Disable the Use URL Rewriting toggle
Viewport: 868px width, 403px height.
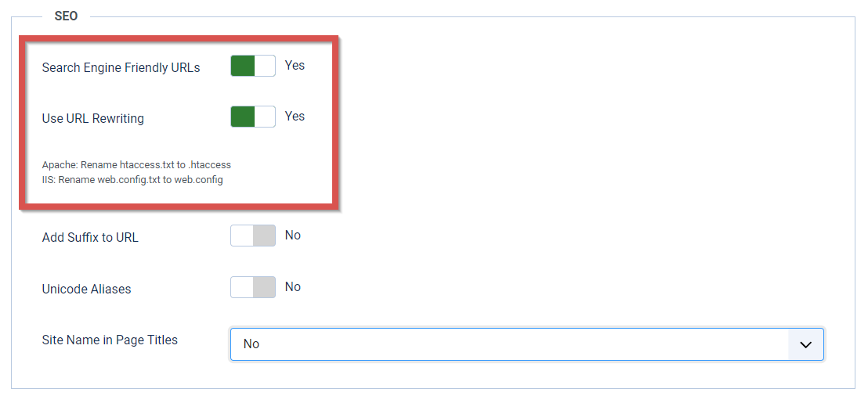(253, 117)
